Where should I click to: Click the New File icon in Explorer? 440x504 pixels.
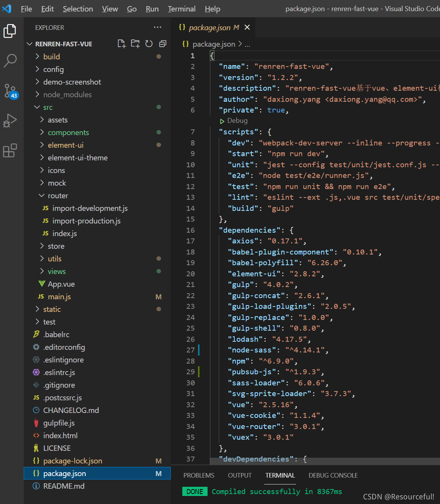(x=121, y=44)
